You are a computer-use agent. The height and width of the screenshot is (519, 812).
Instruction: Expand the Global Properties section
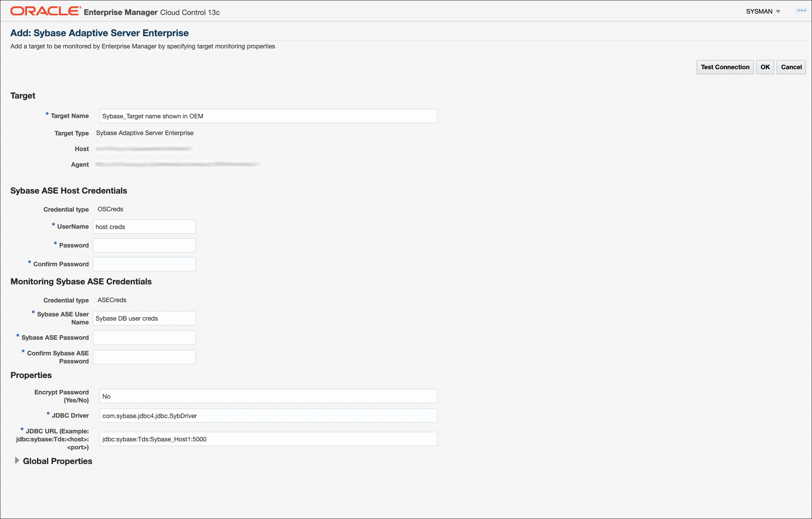[x=17, y=461]
